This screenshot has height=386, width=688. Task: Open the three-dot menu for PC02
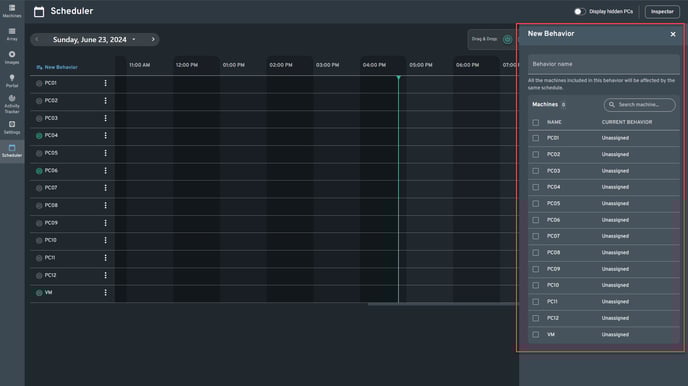click(105, 100)
